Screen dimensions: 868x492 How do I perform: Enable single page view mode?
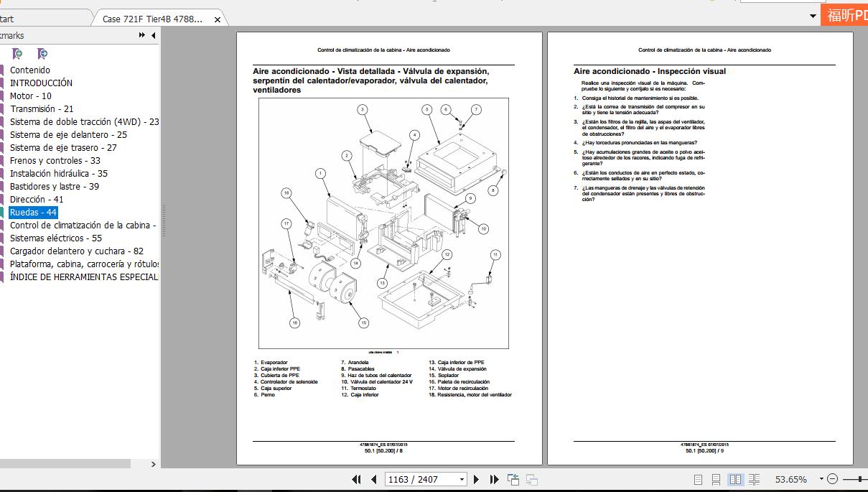698,479
